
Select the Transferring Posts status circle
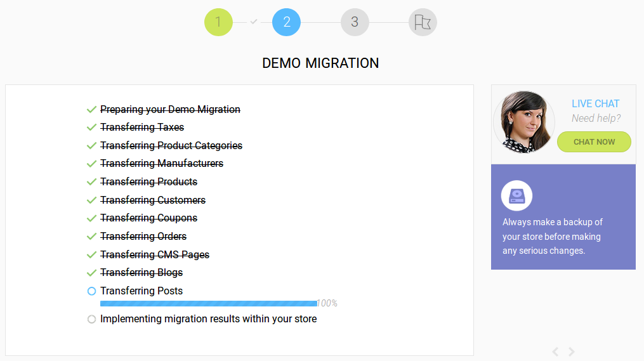91,291
